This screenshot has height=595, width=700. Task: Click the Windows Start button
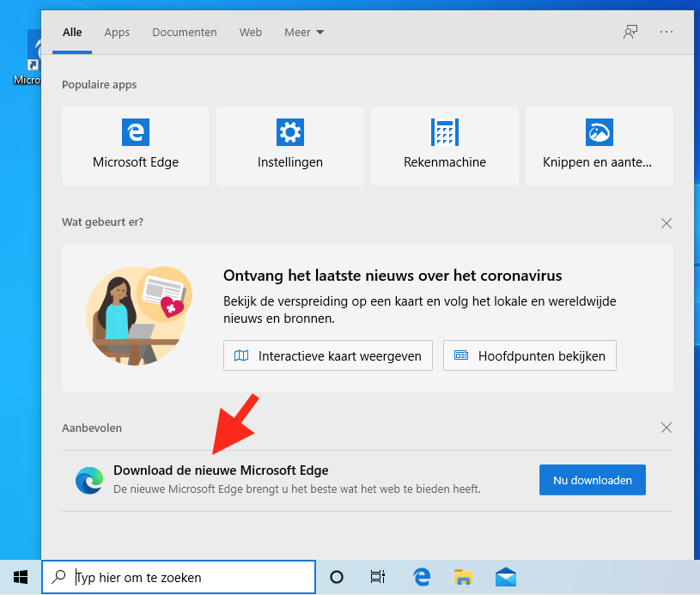[x=21, y=577]
